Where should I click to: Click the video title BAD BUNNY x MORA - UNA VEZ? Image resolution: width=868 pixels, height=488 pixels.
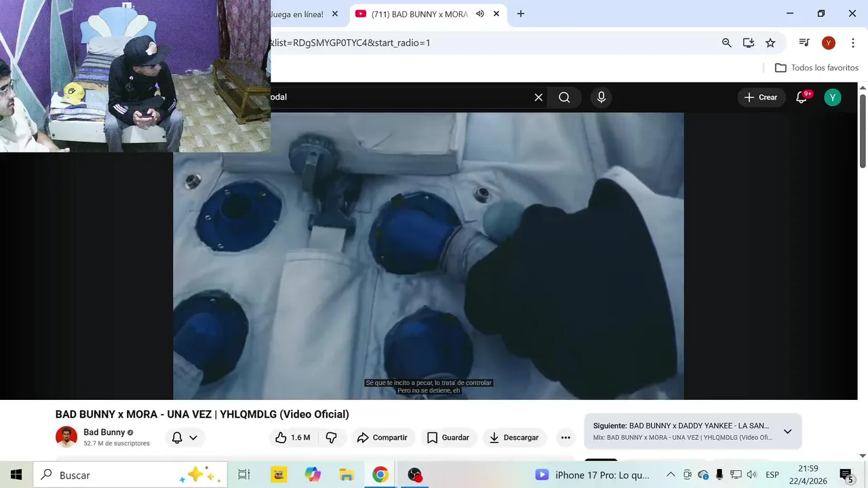(202, 414)
